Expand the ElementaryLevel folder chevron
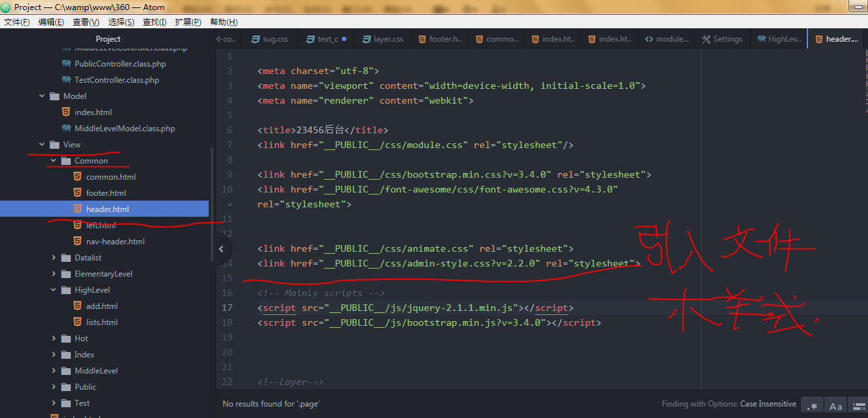This screenshot has height=418, width=868. [x=54, y=274]
